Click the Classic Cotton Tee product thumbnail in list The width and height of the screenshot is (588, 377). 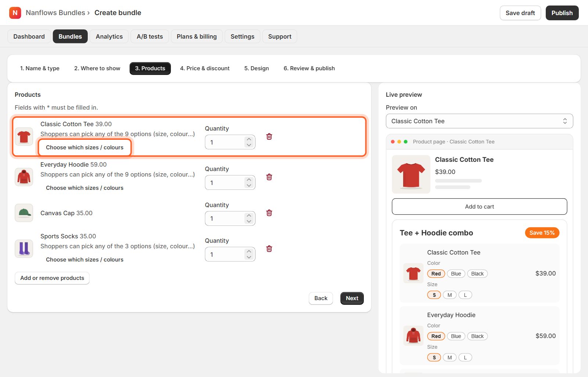click(24, 137)
